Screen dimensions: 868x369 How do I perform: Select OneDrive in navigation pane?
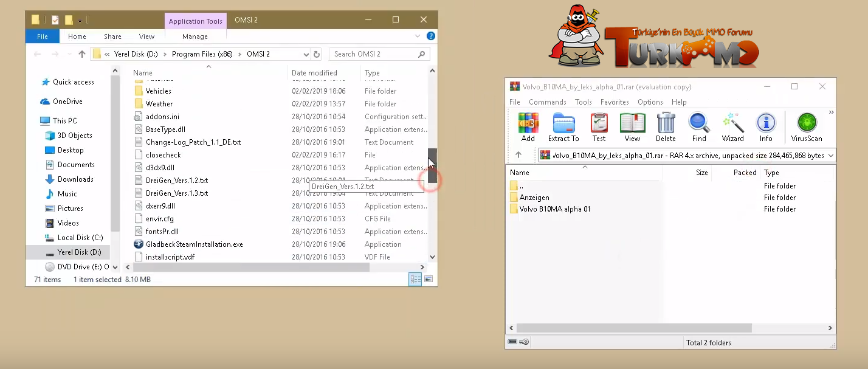pos(67,102)
